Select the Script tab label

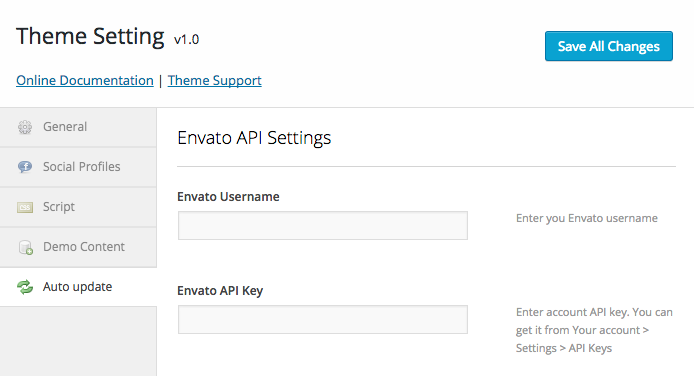[58, 207]
